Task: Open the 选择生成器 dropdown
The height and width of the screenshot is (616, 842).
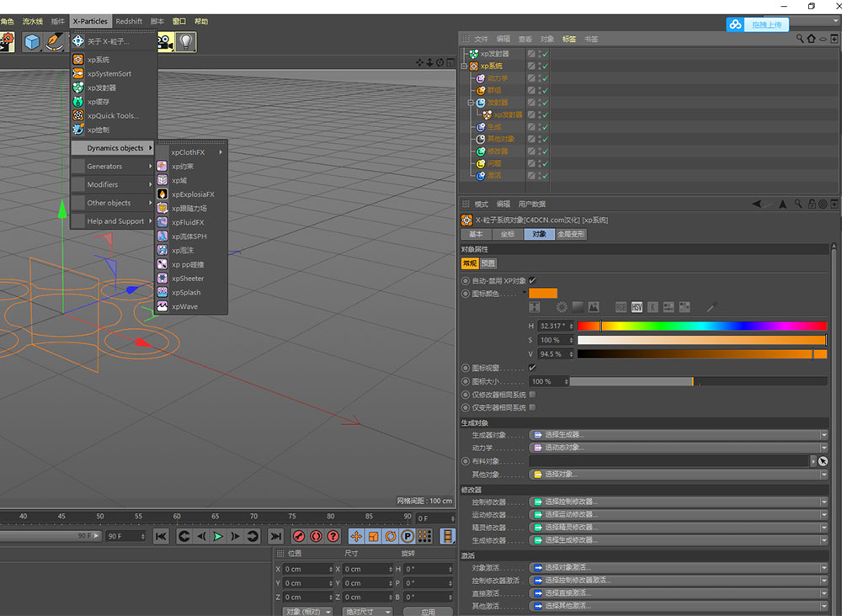Action: 678,434
